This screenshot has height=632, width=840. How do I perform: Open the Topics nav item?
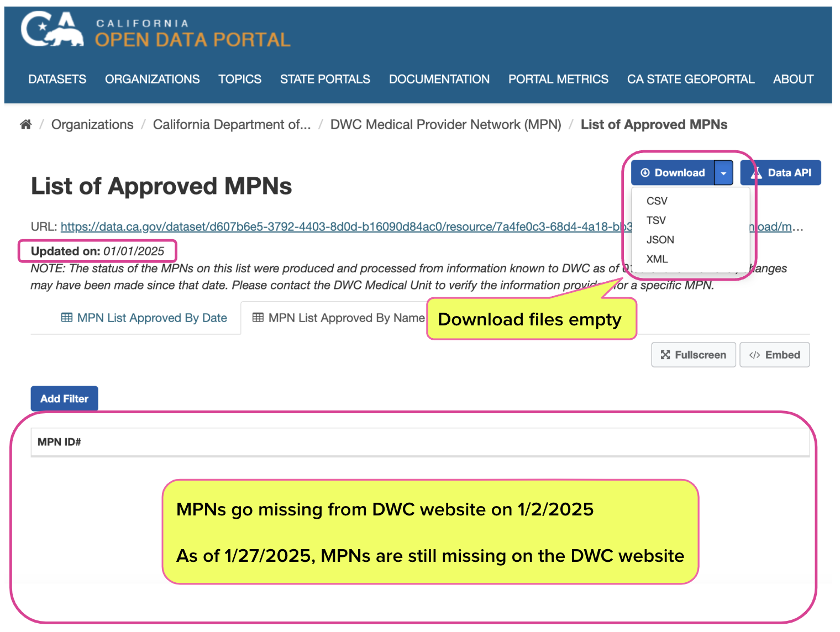coord(240,79)
